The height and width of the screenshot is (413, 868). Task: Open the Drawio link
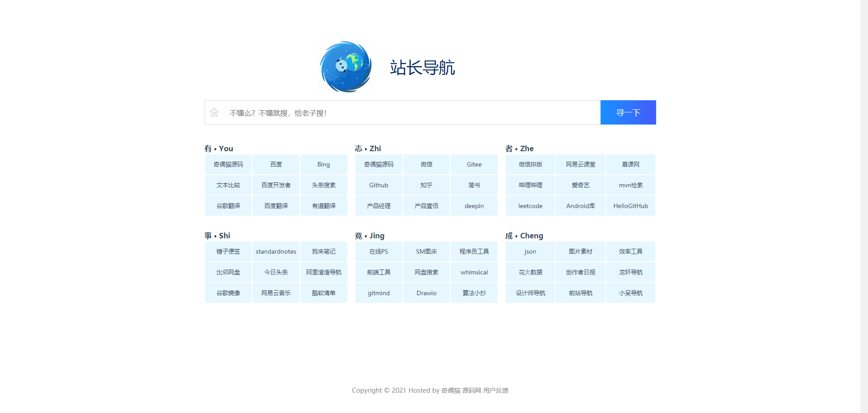[426, 293]
